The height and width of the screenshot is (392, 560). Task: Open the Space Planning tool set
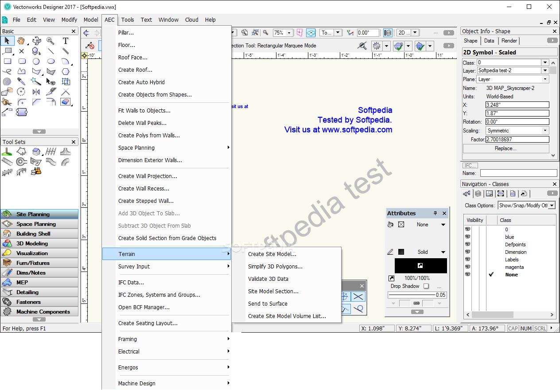pyautogui.click(x=39, y=224)
